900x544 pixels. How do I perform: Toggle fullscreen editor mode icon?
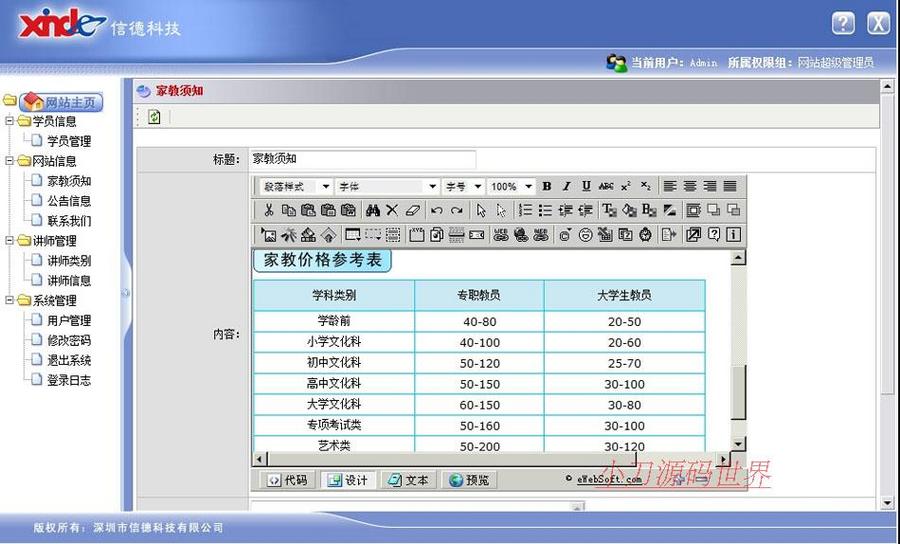point(693,235)
